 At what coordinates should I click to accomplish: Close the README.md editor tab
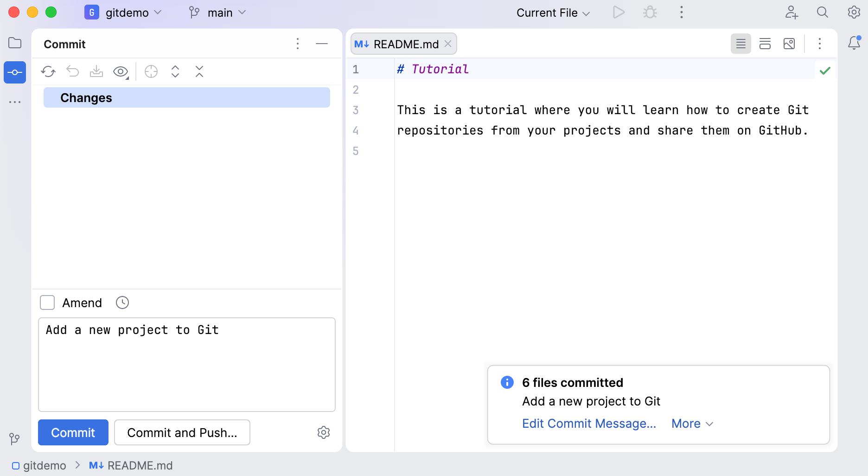(447, 44)
